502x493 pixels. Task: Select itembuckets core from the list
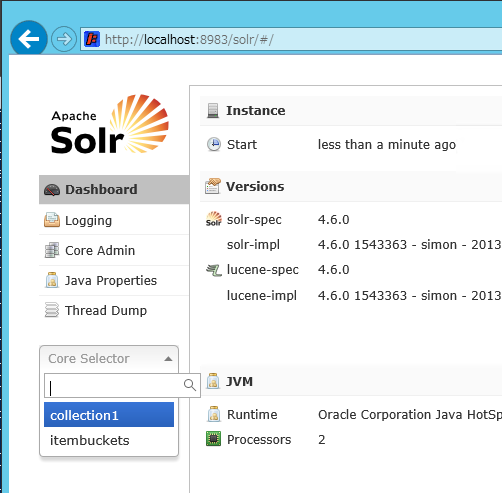click(x=109, y=440)
